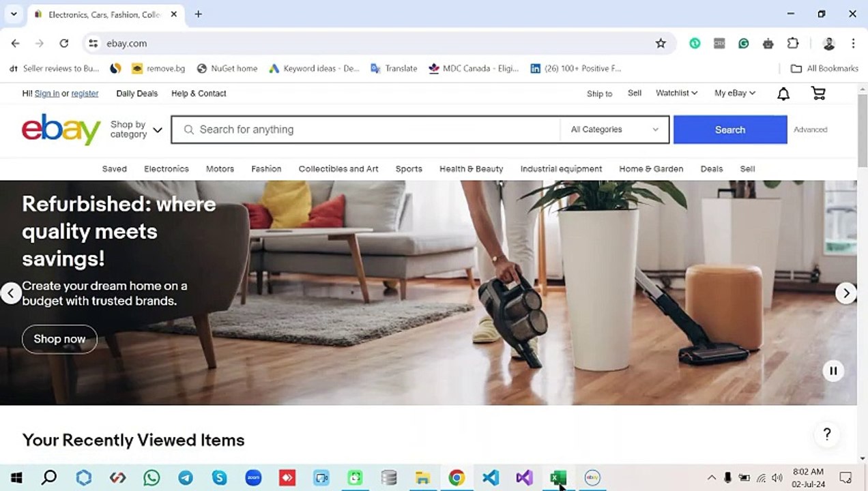Open the Translate bookmark

point(394,68)
